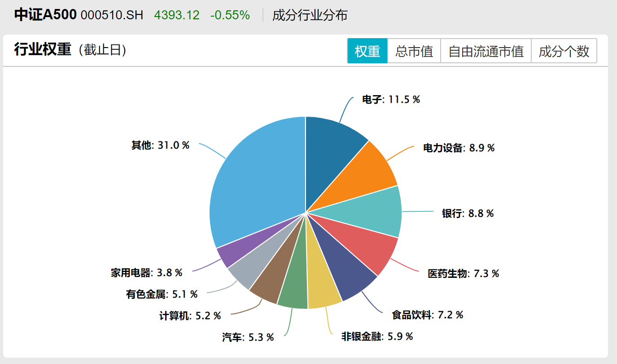Open the 自由流通市值 tab
Image resolution: width=617 pixels, height=364 pixels.
pos(486,51)
